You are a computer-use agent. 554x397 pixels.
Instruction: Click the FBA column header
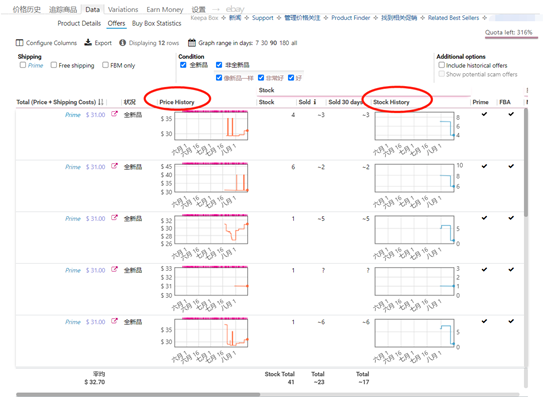pyautogui.click(x=505, y=102)
